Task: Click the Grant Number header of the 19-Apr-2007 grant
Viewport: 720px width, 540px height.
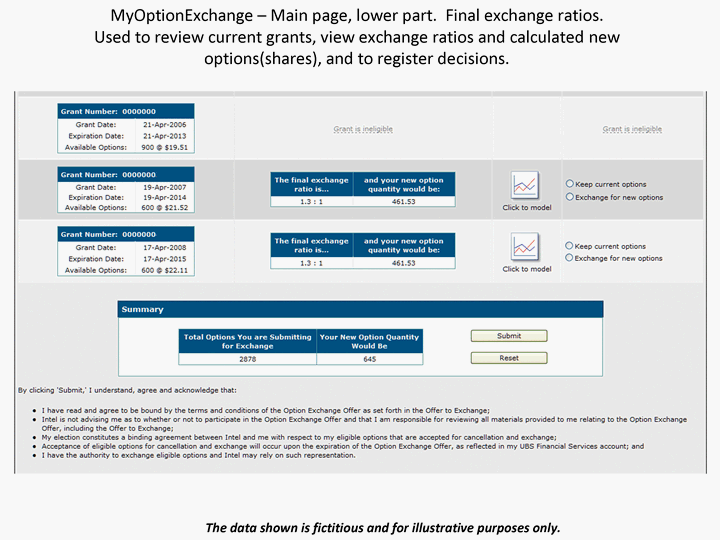Action: [126, 174]
